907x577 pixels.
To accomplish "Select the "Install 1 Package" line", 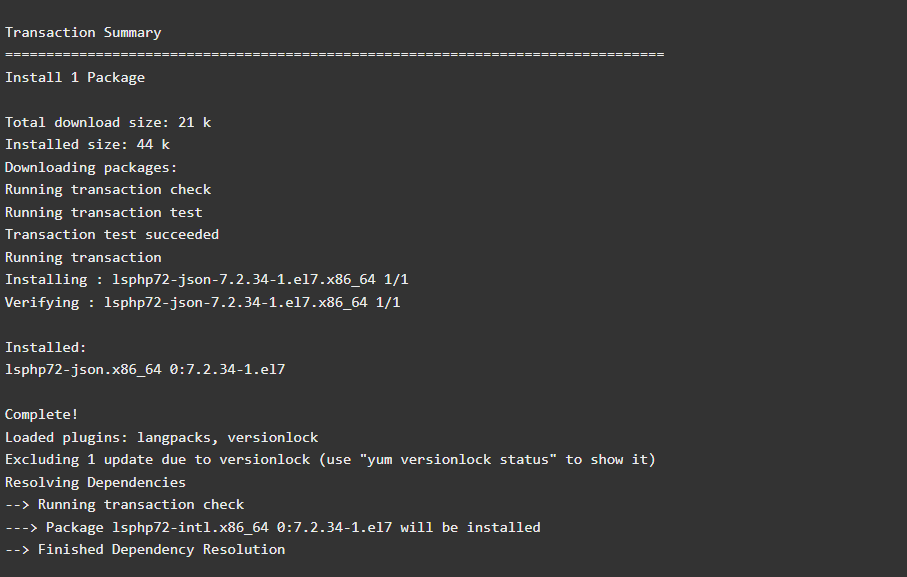I will point(75,77).
